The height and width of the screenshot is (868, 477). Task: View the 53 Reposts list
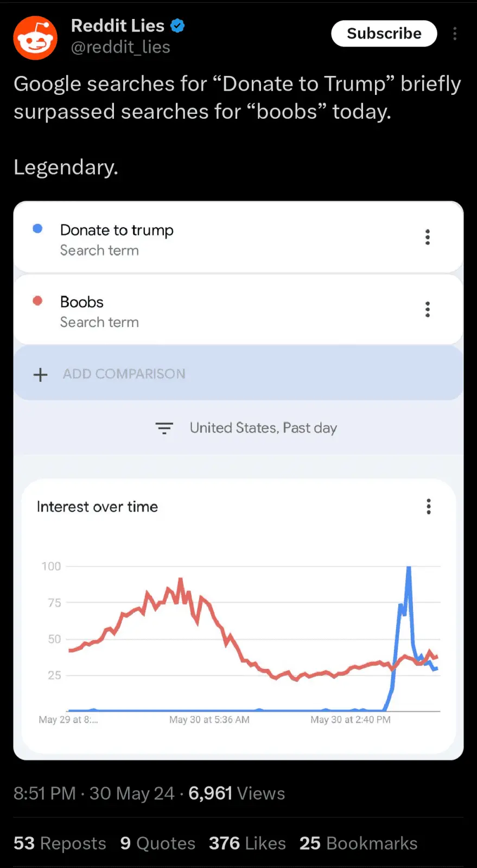click(60, 843)
